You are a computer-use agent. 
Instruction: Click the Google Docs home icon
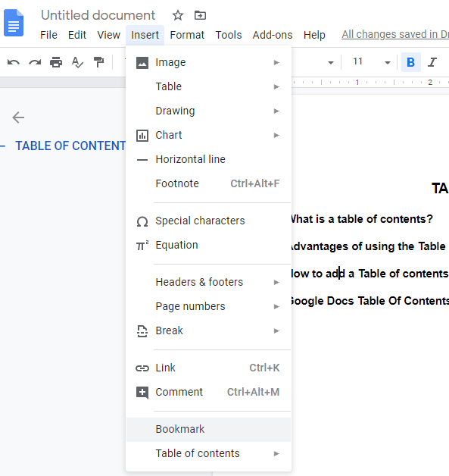[x=14, y=23]
